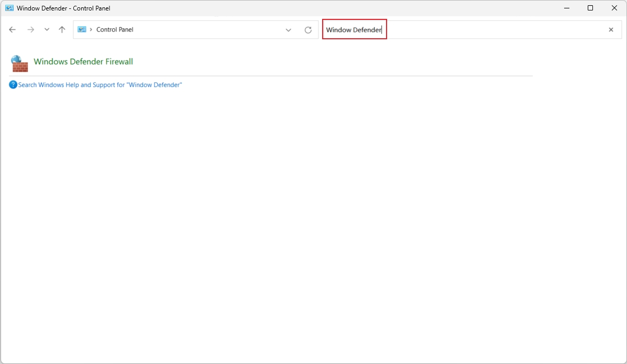Select Control Panel breadcrumb text
The width and height of the screenshot is (627, 364).
coord(115,30)
